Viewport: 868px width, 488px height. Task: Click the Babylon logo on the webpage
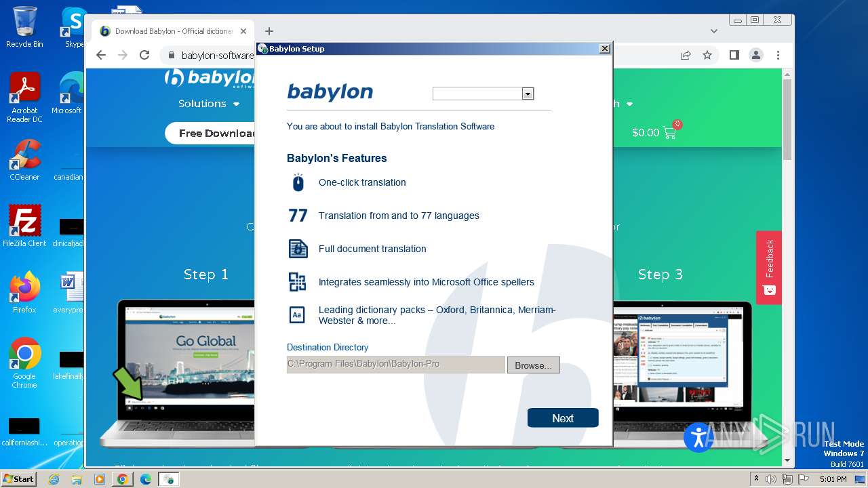point(210,78)
